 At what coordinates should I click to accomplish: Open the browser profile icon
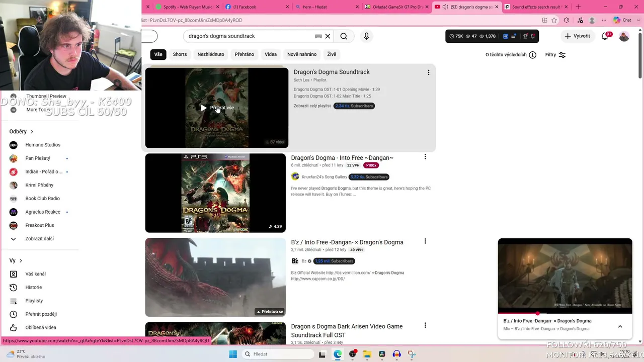(592, 20)
